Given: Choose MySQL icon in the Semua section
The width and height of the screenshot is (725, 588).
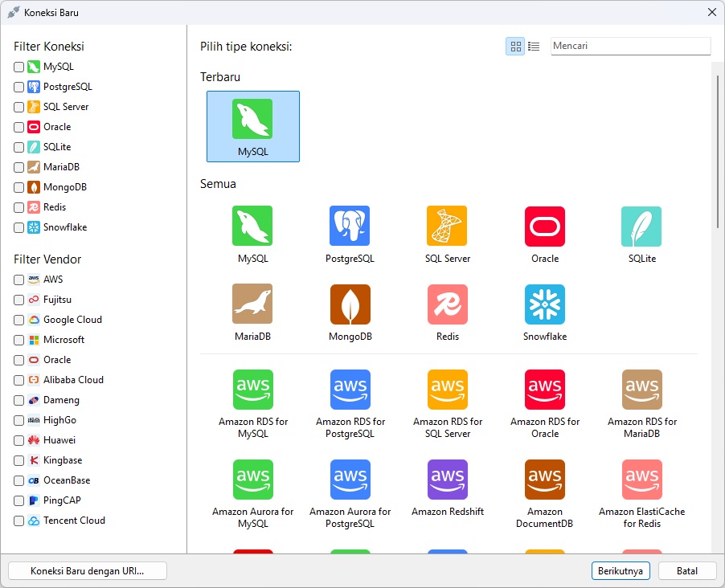Looking at the screenshot, I should pyautogui.click(x=252, y=226).
